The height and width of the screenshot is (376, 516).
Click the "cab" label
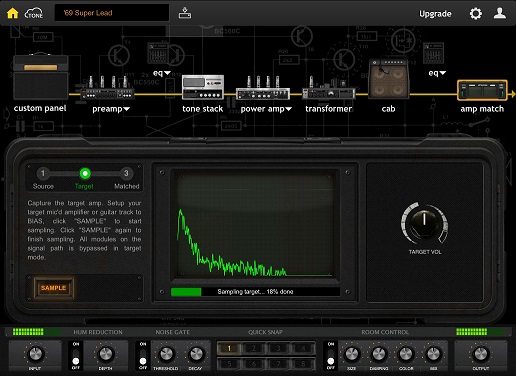click(x=388, y=109)
